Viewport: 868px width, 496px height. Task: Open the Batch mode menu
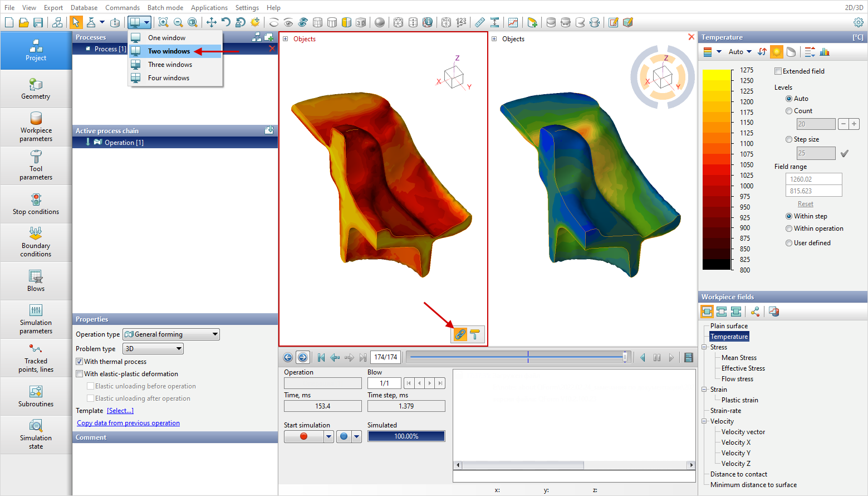(x=165, y=8)
